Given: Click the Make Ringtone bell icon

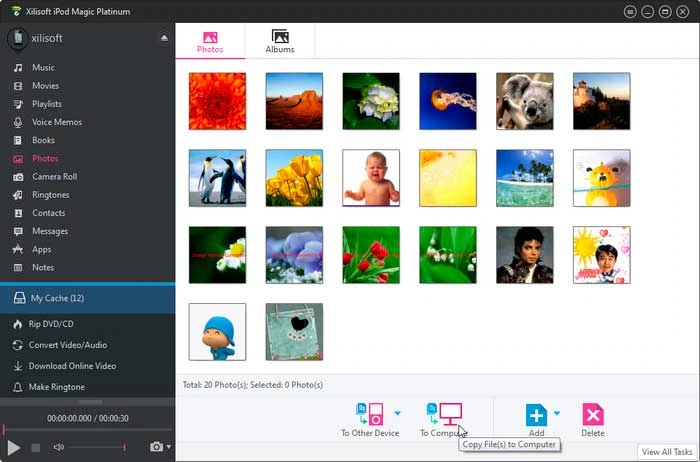Looking at the screenshot, I should pos(17,387).
